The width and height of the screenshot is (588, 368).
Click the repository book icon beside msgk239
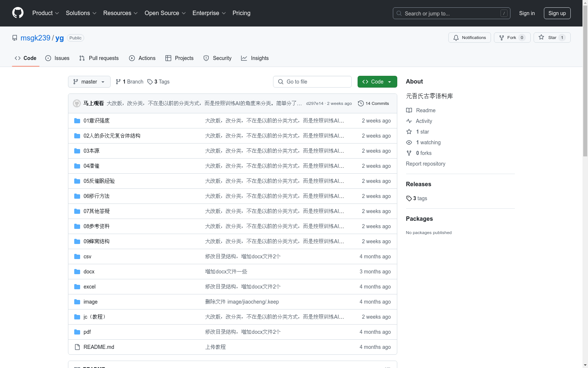click(x=15, y=38)
